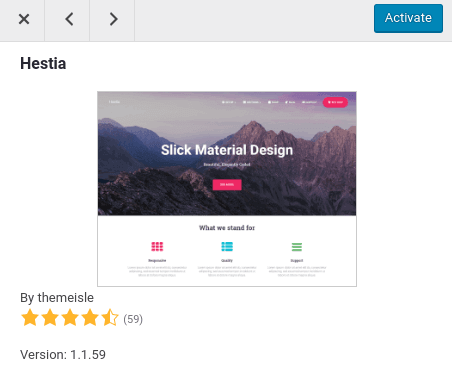Image resolution: width=452 pixels, height=372 pixels.
Task: Click the pink grid Responsive icon in preview
Action: click(x=157, y=247)
